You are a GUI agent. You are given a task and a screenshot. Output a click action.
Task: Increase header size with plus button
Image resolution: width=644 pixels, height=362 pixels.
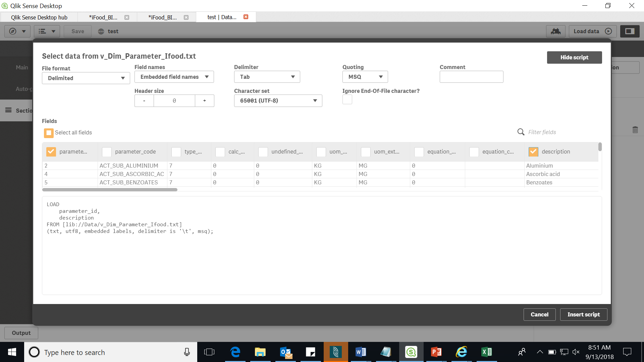(x=205, y=101)
